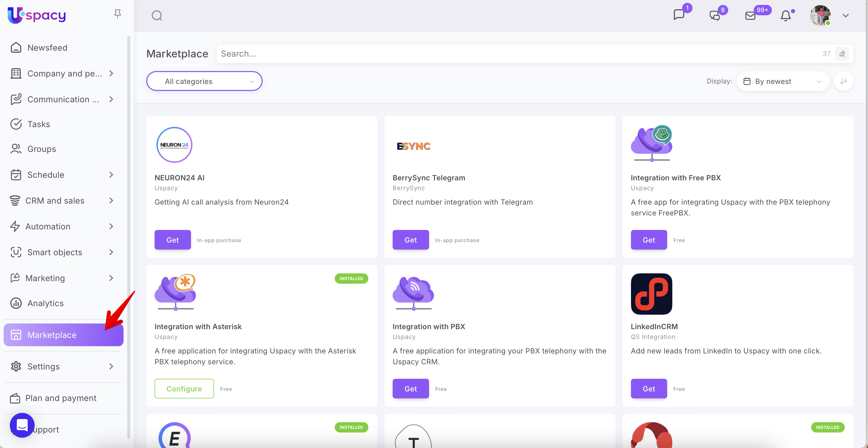
Task: Open group conversations icon with badge 8
Action: click(x=715, y=16)
